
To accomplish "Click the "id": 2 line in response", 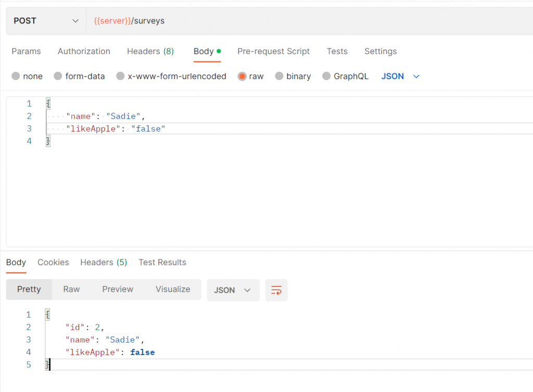I will coord(85,328).
